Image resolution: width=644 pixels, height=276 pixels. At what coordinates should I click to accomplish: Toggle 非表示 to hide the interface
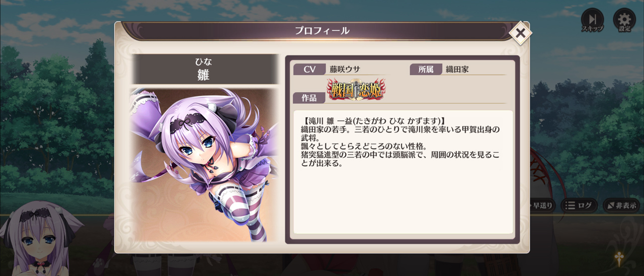(x=621, y=205)
